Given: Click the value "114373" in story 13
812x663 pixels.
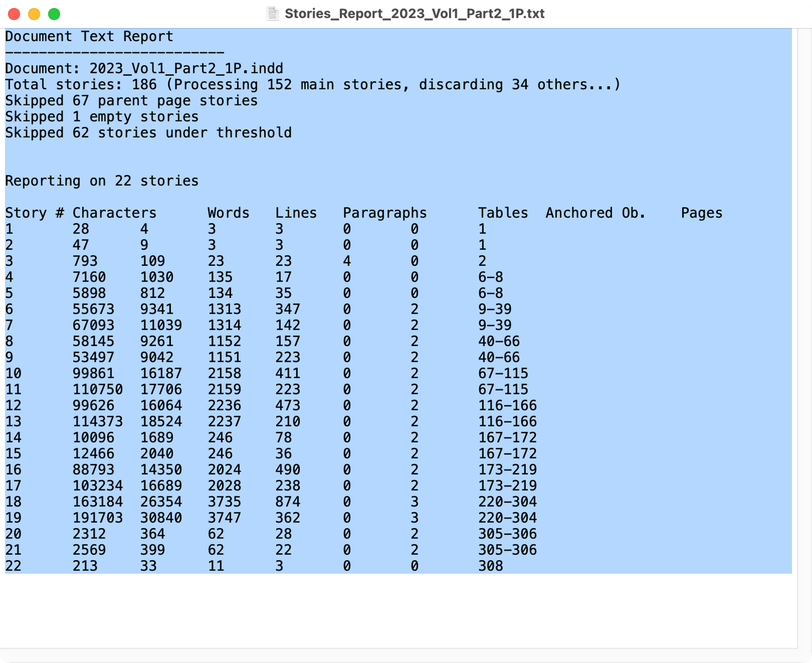Looking at the screenshot, I should tap(98, 421).
